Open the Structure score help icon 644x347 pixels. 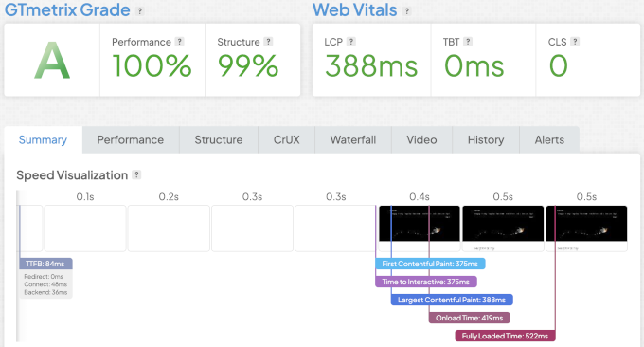pos(268,42)
